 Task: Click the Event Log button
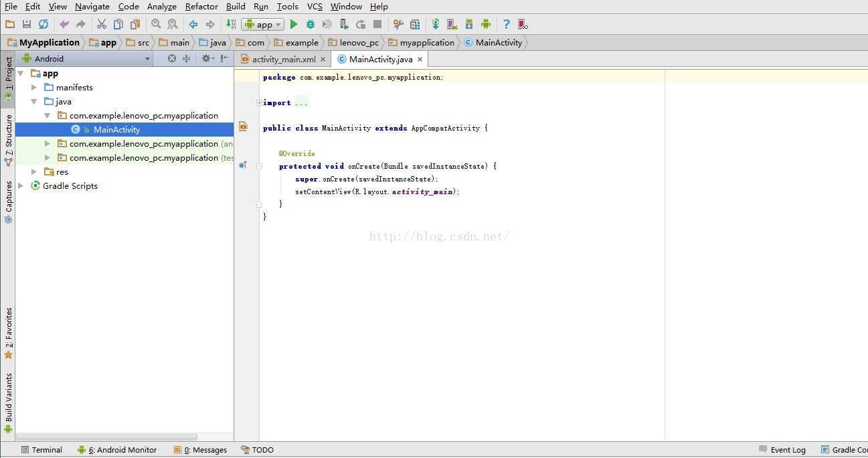[782, 450]
